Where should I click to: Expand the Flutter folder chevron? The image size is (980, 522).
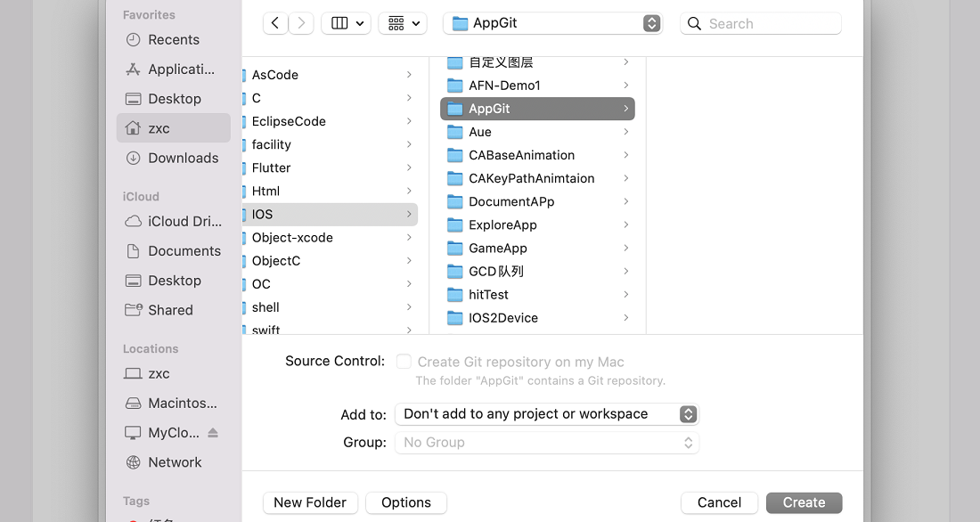pos(409,167)
